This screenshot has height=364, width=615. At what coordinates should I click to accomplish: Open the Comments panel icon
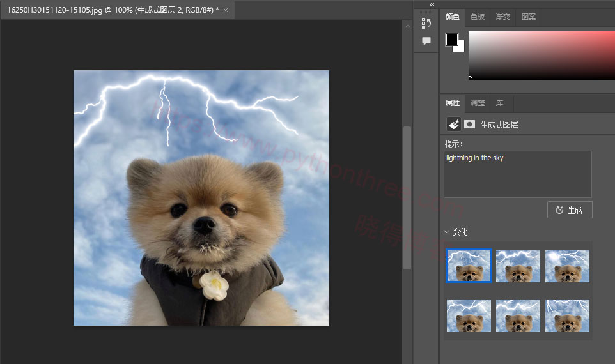click(426, 41)
